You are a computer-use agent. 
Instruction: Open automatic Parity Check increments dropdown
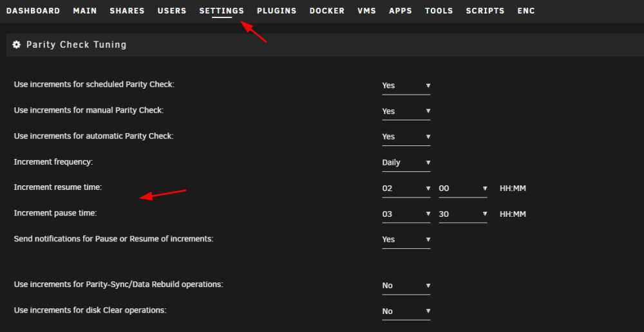click(x=406, y=136)
